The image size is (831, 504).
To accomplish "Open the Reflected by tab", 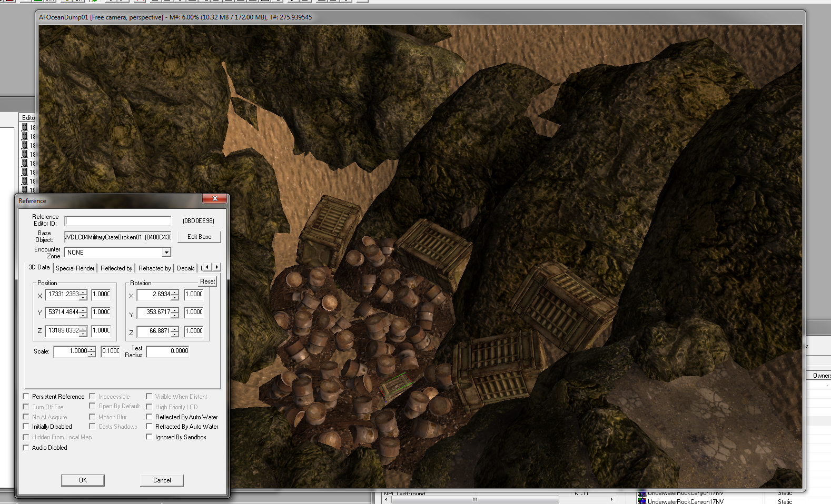I will [x=116, y=268].
